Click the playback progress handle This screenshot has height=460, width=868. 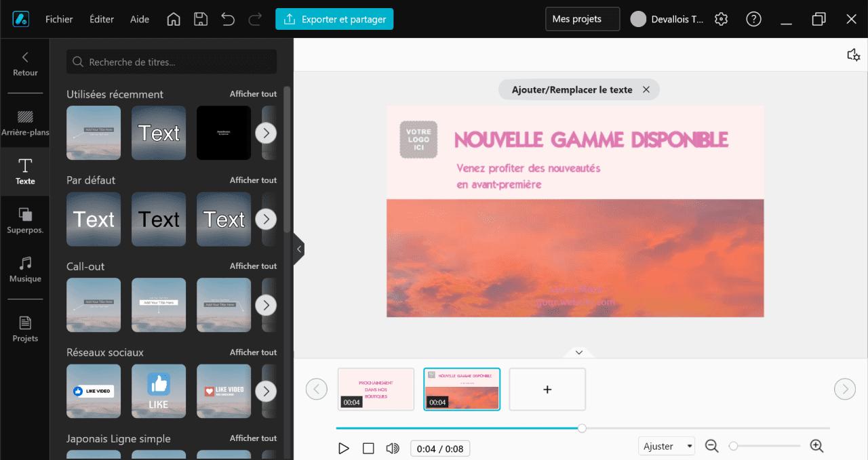[582, 428]
